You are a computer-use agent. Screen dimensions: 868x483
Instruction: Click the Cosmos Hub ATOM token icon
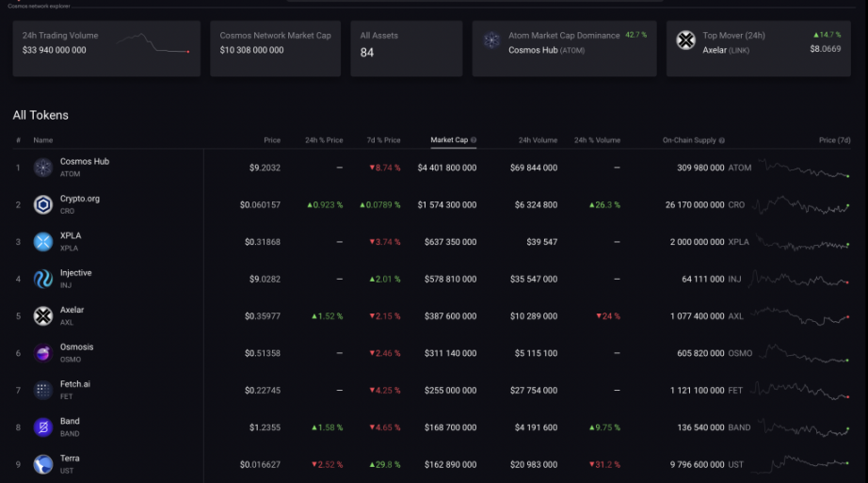click(x=43, y=168)
